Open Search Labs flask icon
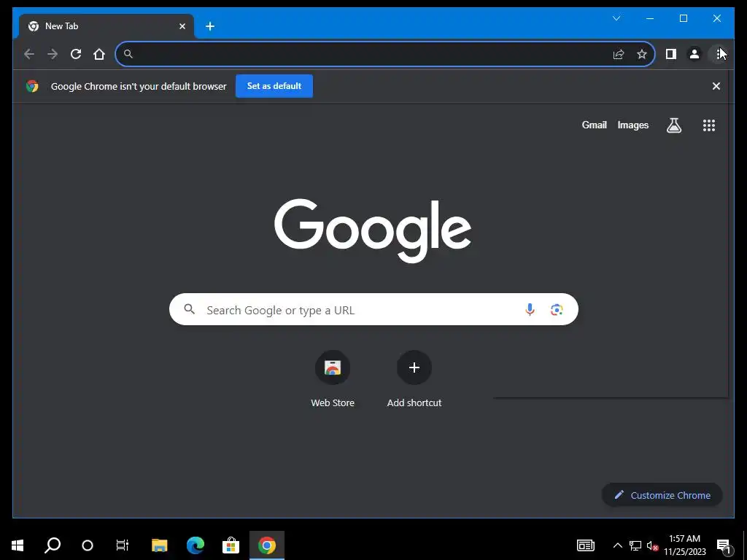Image resolution: width=747 pixels, height=560 pixels. (x=673, y=125)
